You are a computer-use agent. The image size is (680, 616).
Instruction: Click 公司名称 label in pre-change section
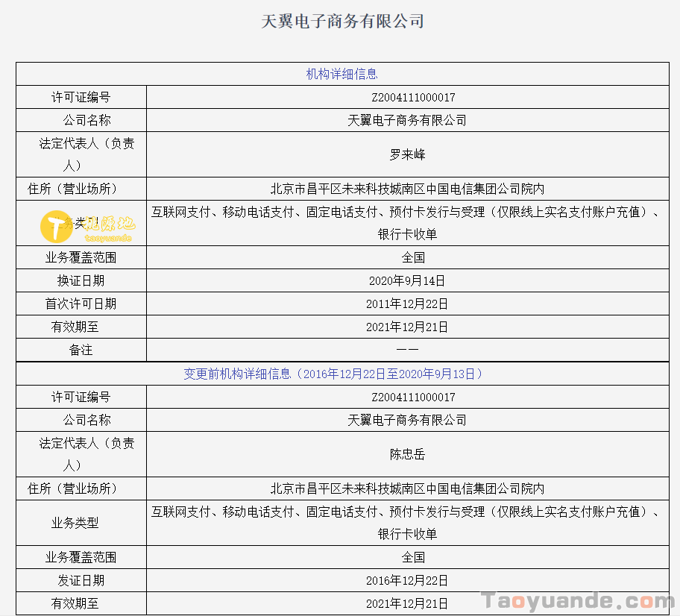[x=86, y=419]
